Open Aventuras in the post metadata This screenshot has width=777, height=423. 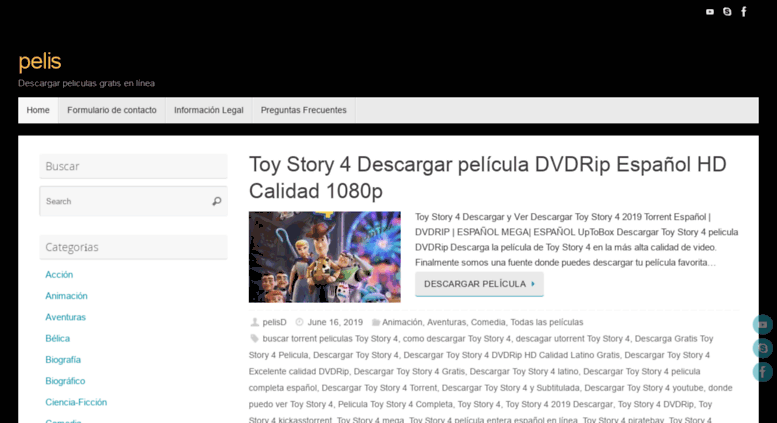(x=446, y=322)
